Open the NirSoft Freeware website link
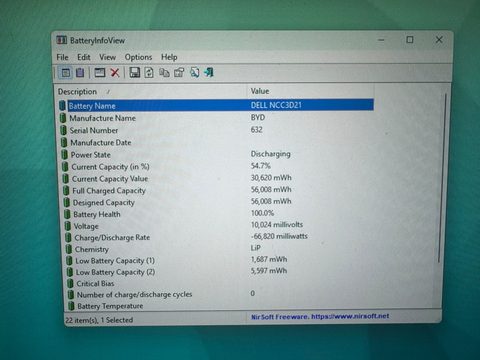This screenshot has height=360, width=480. click(320, 316)
